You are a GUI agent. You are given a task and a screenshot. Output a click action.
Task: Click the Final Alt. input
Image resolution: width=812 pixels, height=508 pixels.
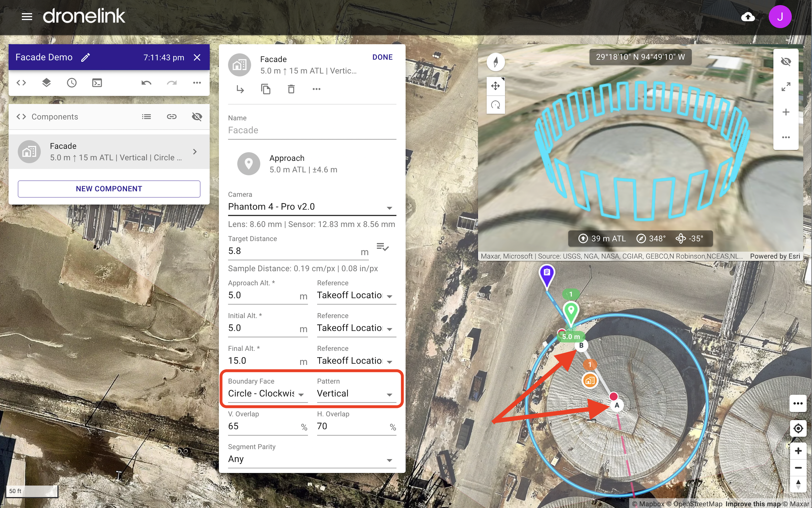pyautogui.click(x=268, y=361)
